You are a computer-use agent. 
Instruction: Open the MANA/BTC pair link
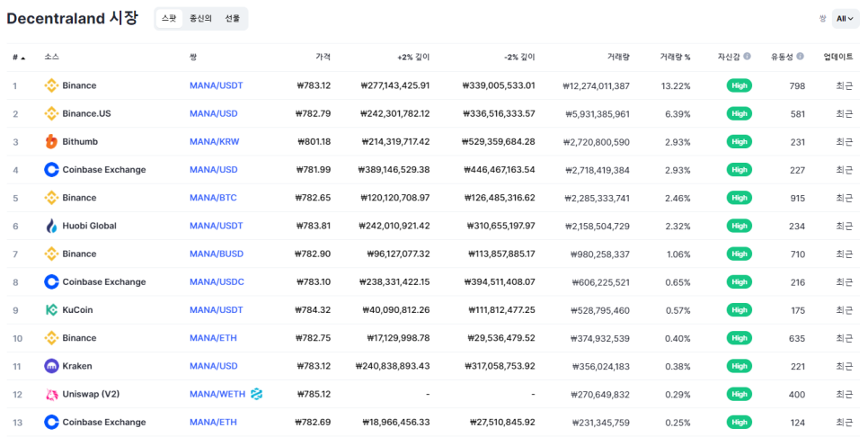coord(213,198)
